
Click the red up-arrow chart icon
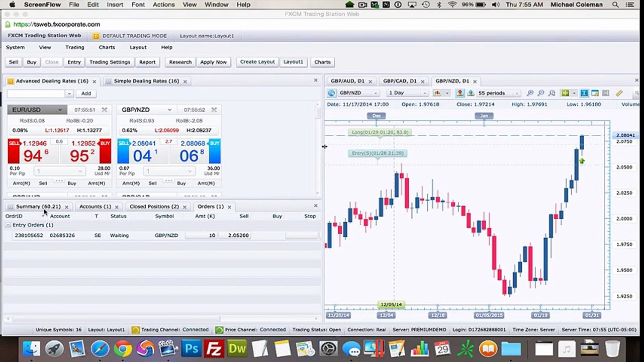460,93
